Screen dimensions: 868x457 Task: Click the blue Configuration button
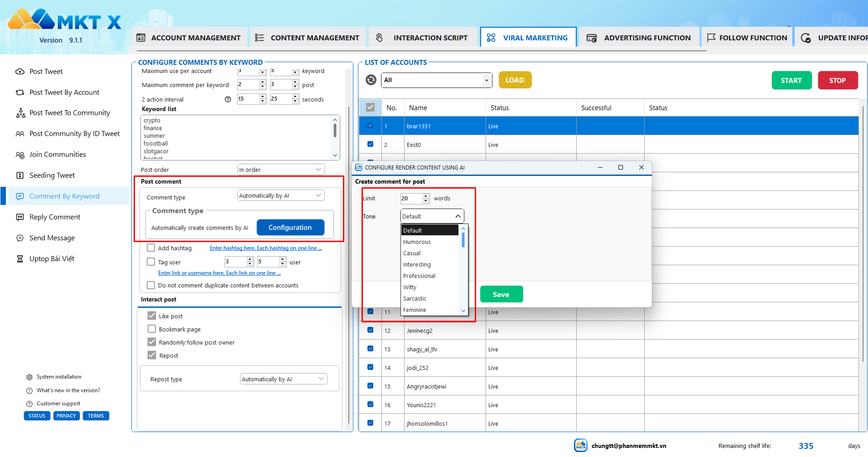point(290,228)
